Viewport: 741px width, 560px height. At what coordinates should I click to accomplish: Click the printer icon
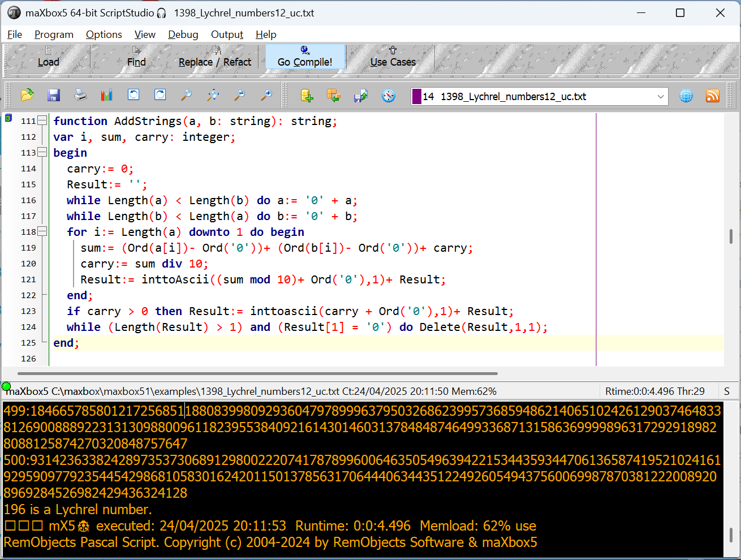tap(80, 95)
